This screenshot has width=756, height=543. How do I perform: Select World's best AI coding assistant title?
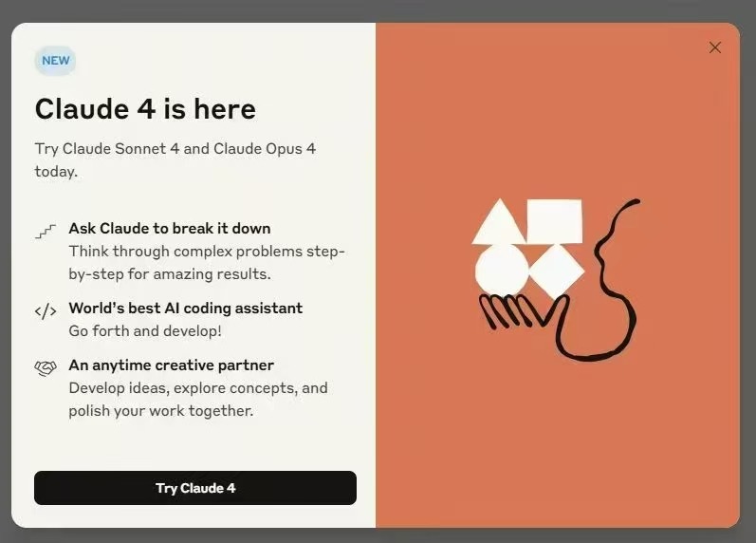(x=186, y=308)
